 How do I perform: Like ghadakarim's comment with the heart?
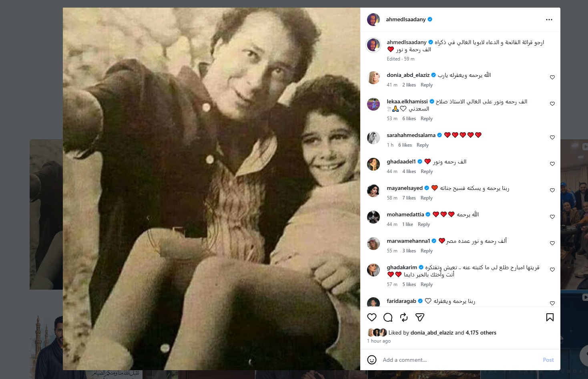click(x=552, y=270)
